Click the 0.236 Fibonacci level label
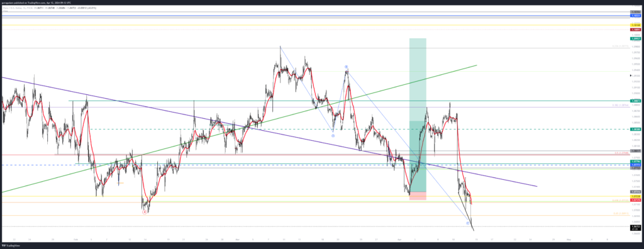Viewport: 644px width, 249px height. [619, 47]
